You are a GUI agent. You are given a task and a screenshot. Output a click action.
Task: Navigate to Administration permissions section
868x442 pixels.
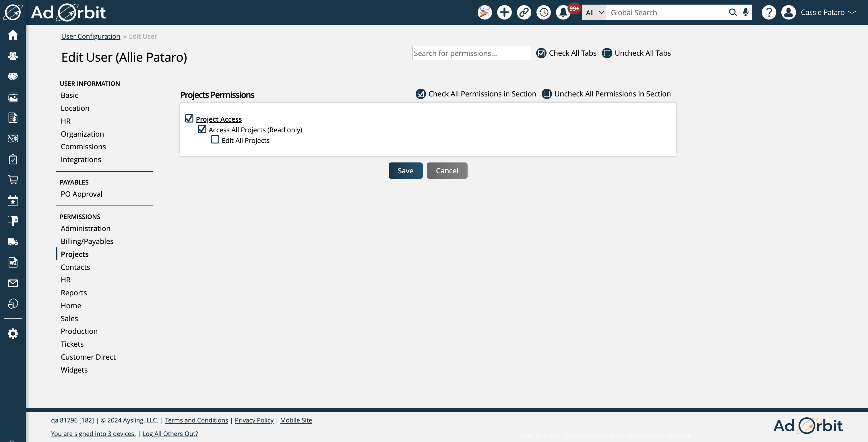point(85,228)
